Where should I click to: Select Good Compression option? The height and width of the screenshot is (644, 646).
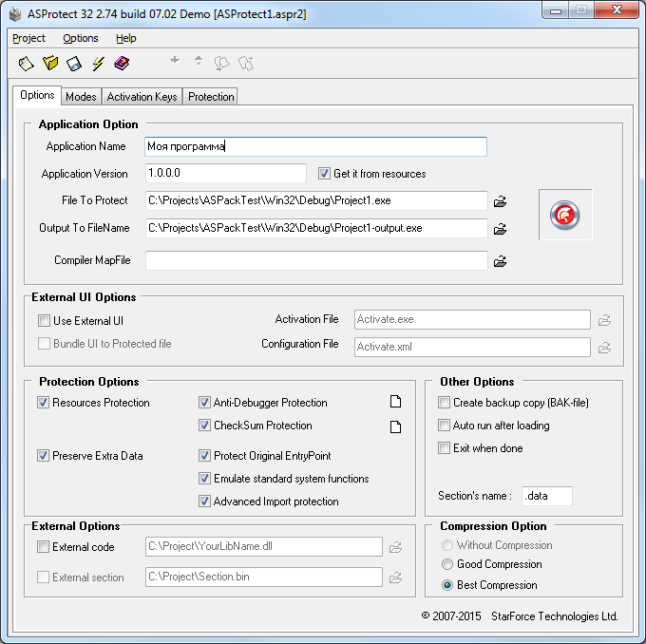(x=447, y=564)
